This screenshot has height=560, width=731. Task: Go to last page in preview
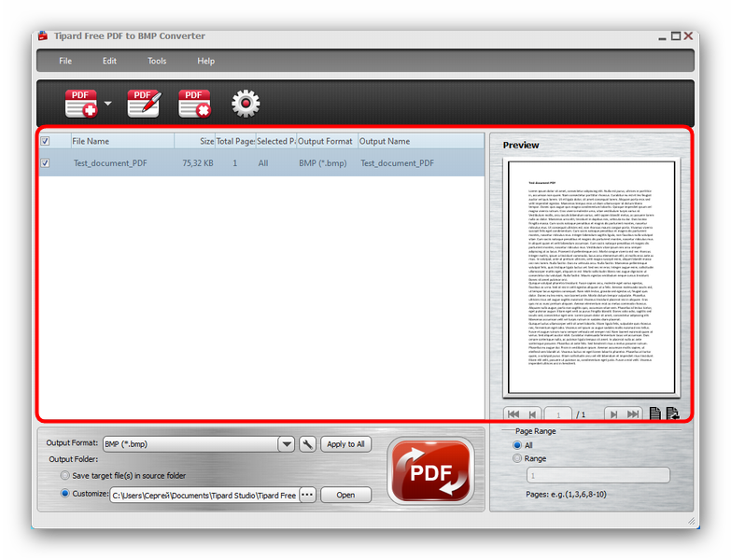point(633,414)
